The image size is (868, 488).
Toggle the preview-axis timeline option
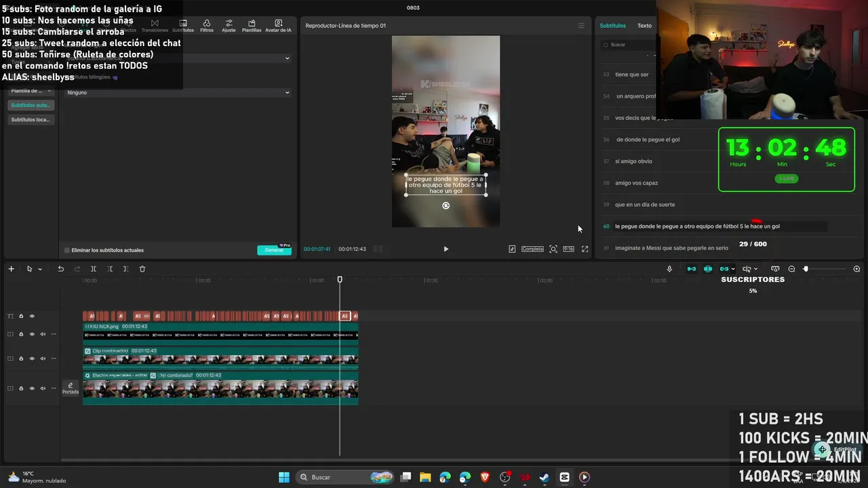pyautogui.click(x=775, y=269)
